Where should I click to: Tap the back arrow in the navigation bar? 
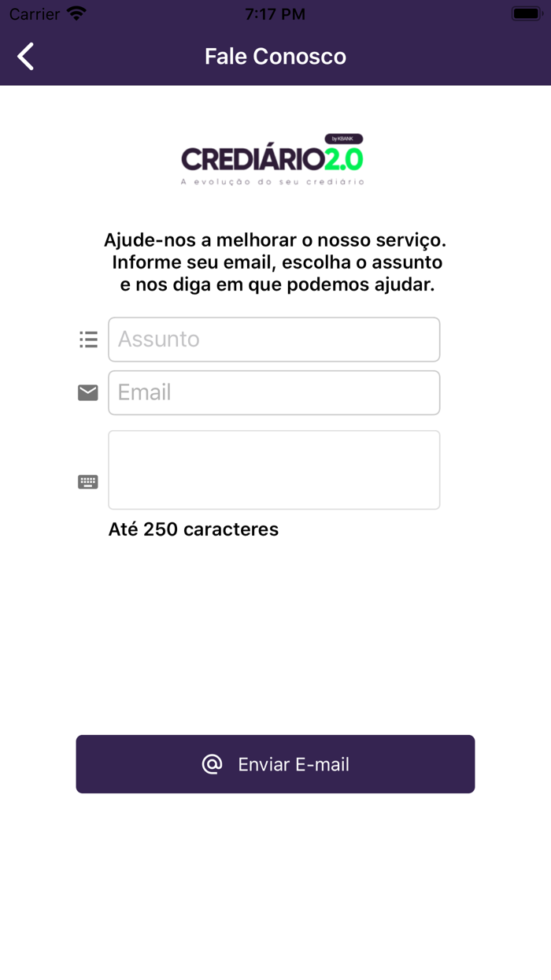click(24, 56)
